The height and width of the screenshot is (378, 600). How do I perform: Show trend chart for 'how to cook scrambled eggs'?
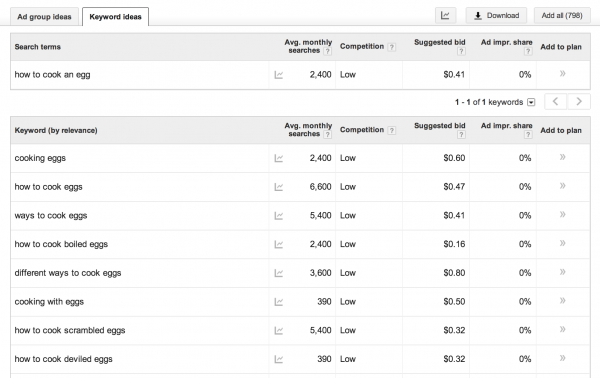279,331
